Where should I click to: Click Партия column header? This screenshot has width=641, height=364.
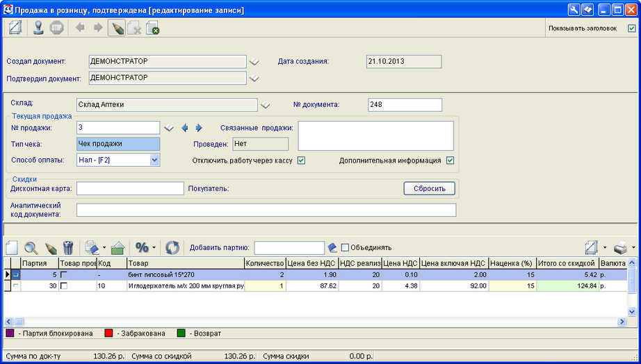(40, 263)
